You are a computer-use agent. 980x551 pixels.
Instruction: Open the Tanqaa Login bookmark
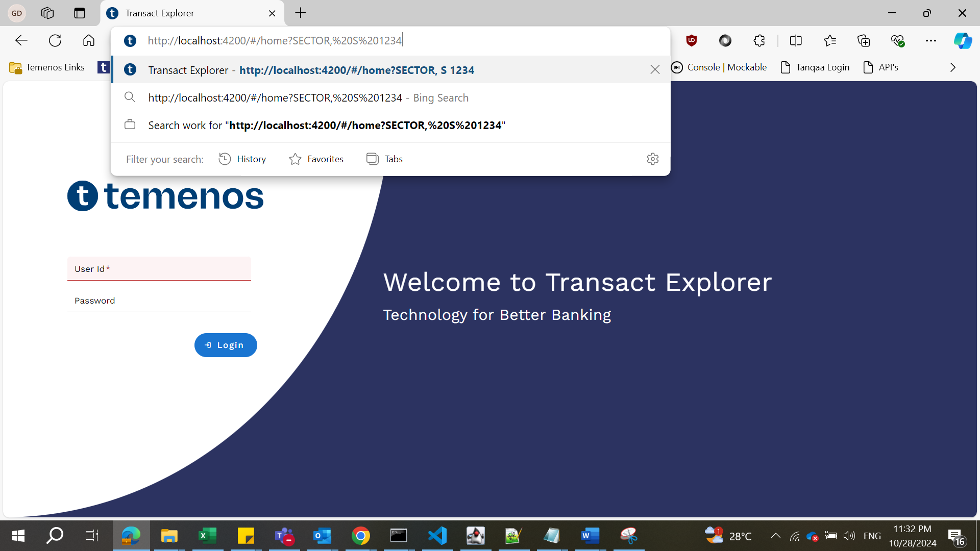pyautogui.click(x=815, y=67)
